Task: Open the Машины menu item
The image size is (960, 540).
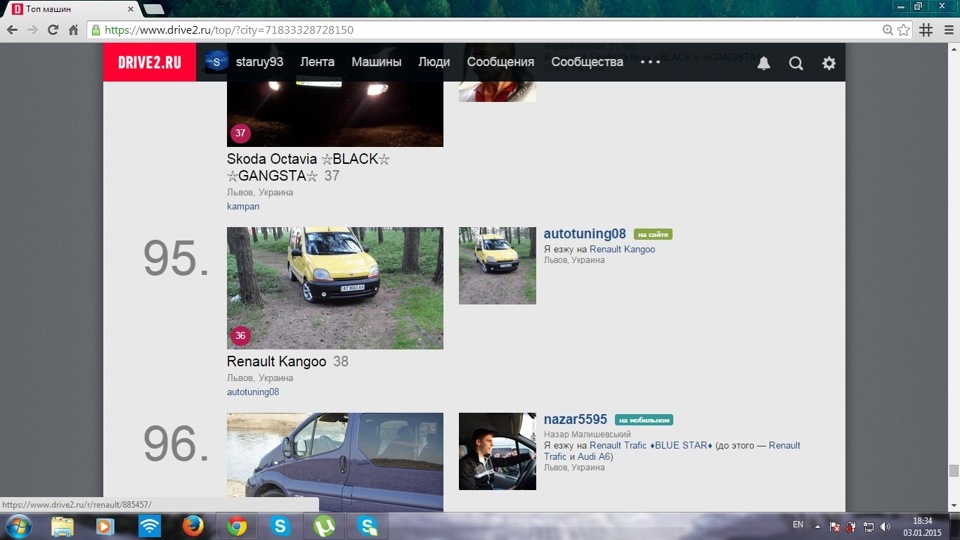Action: pos(377,62)
